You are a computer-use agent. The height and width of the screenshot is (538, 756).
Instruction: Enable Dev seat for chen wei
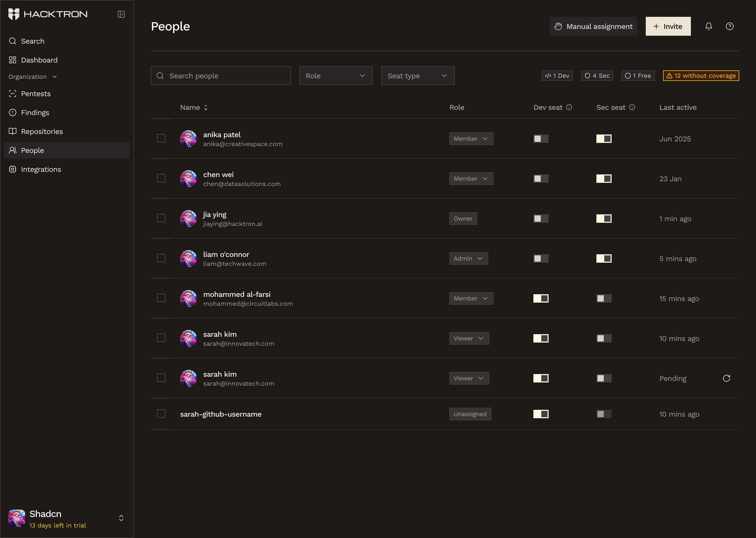click(x=540, y=179)
